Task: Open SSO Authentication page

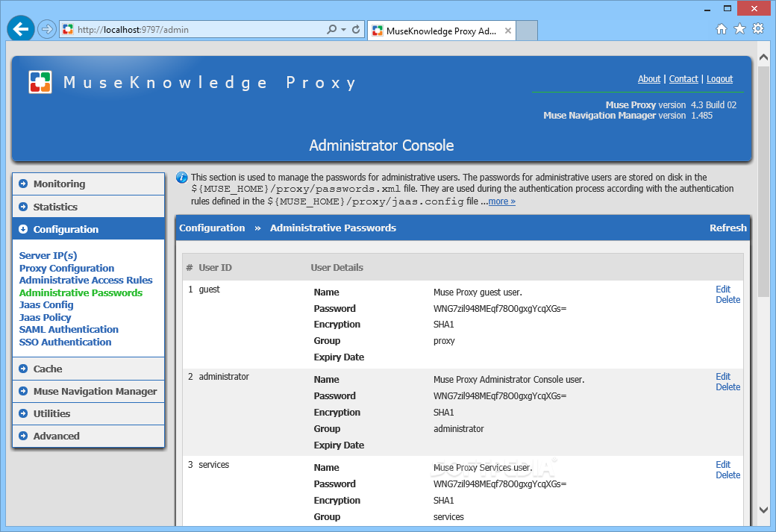Action: pos(66,342)
